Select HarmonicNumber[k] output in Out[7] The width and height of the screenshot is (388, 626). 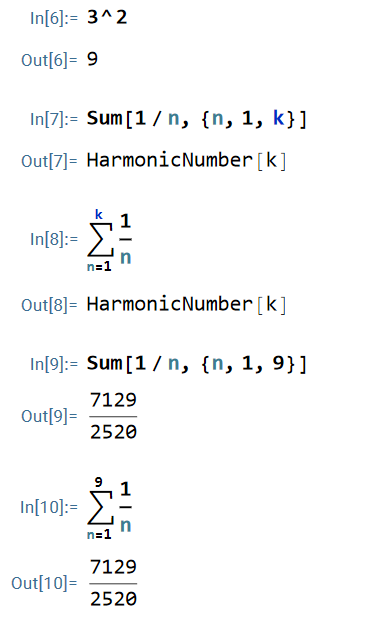pyautogui.click(x=186, y=160)
